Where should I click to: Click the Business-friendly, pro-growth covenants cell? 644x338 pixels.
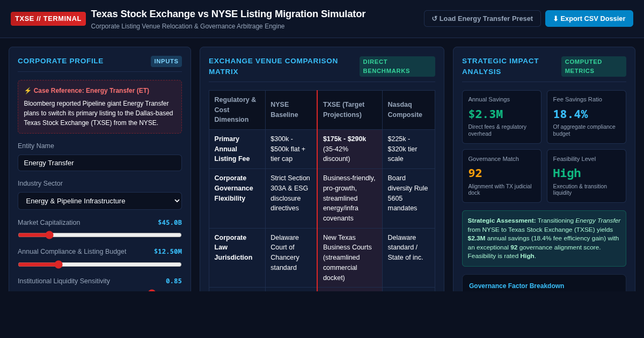coord(350,199)
